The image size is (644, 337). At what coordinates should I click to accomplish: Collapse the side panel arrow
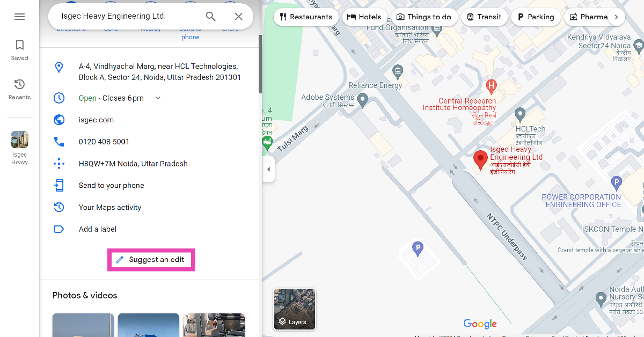coord(268,170)
